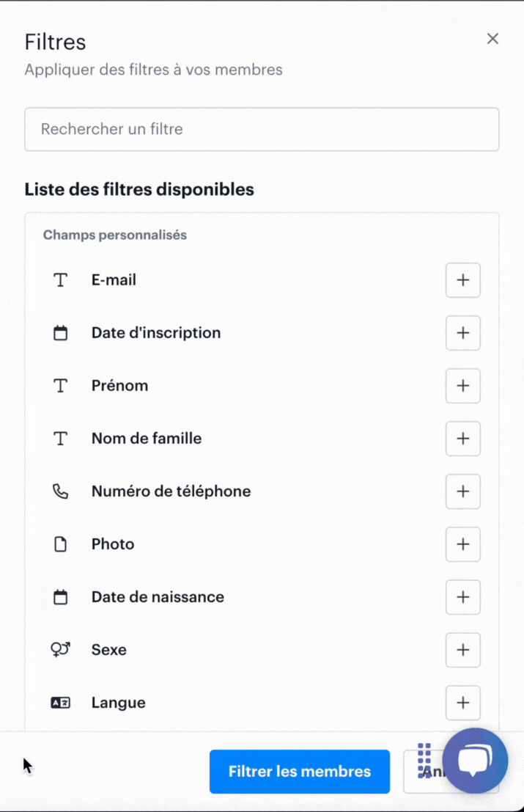The image size is (524, 812).
Task: Click the Rechercher un filtre search field
Action: (262, 129)
